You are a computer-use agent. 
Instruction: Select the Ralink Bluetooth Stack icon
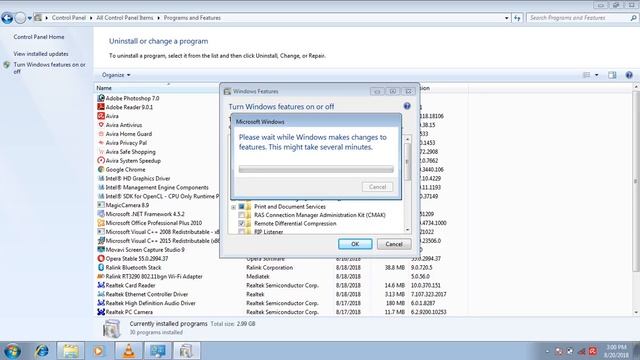tap(101, 267)
